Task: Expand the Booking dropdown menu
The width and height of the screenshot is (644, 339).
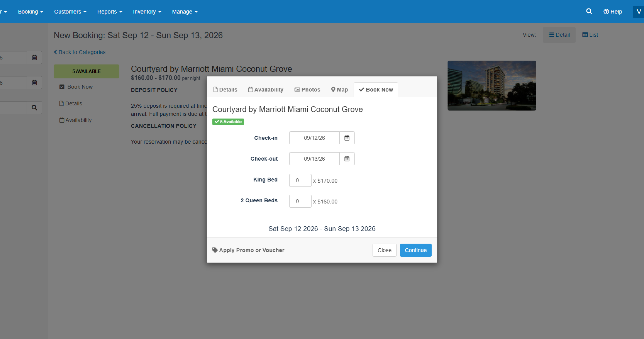Action: tap(31, 12)
